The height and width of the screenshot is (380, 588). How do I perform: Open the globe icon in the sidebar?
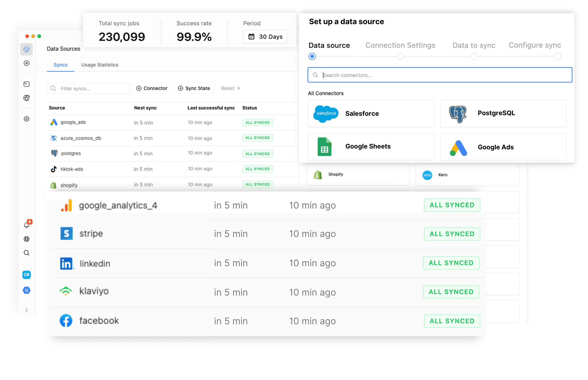26,98
